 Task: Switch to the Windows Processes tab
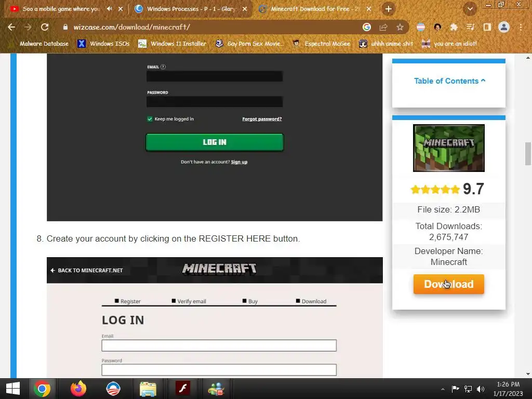191,9
